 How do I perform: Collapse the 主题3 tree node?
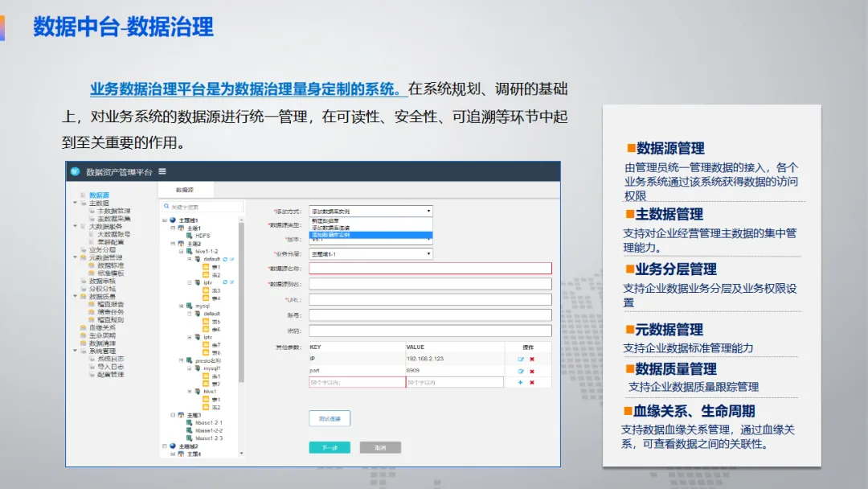pyautogui.click(x=173, y=415)
